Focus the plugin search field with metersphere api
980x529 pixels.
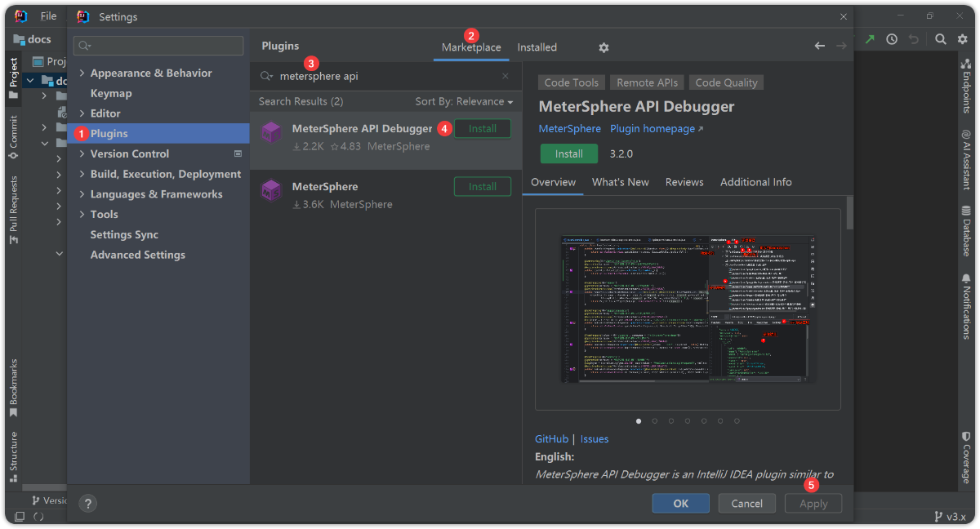click(385, 76)
